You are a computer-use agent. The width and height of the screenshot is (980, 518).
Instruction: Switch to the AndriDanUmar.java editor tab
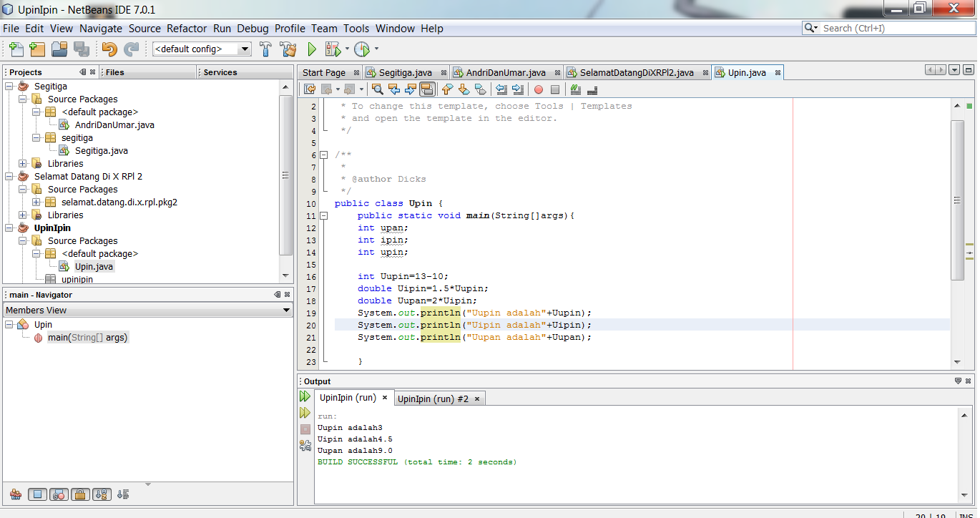[506, 72]
